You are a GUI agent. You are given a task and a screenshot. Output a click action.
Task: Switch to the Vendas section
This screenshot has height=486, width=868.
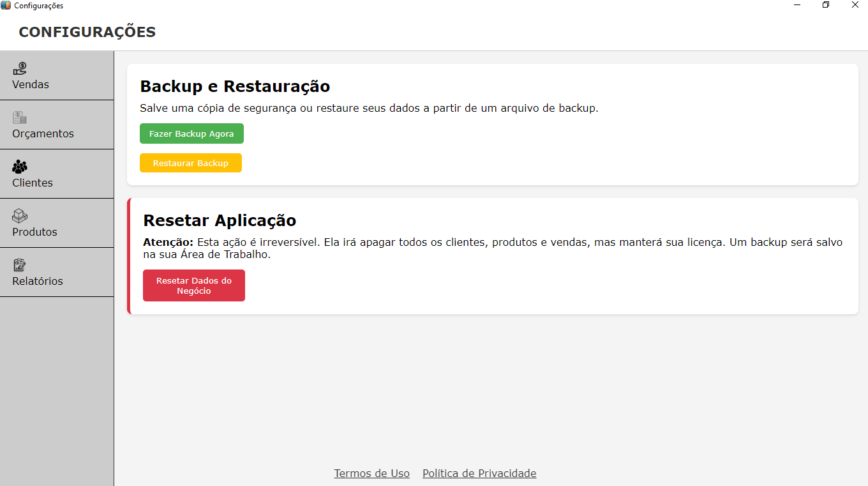pos(30,84)
